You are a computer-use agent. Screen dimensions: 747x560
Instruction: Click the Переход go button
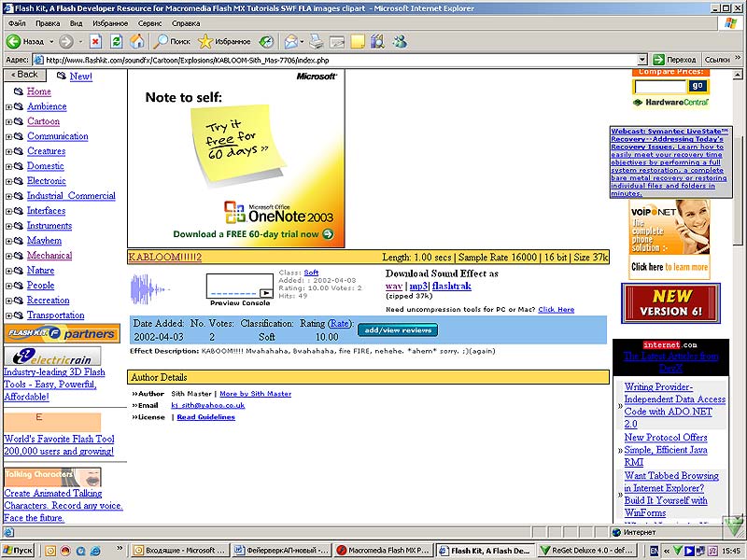pos(676,60)
